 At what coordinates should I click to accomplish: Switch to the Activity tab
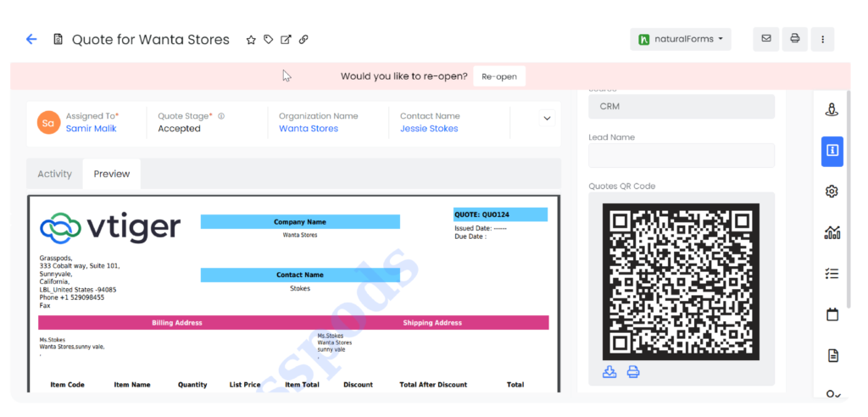[55, 174]
